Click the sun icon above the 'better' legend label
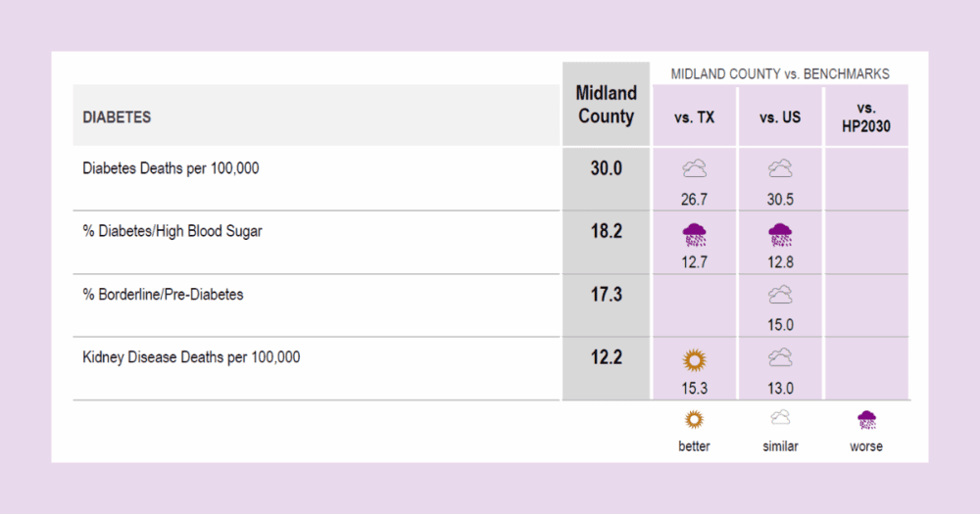 pos(694,419)
